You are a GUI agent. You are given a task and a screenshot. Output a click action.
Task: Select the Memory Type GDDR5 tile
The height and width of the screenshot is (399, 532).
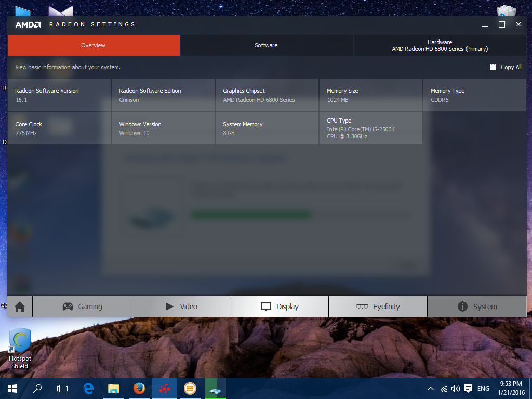tap(475, 96)
